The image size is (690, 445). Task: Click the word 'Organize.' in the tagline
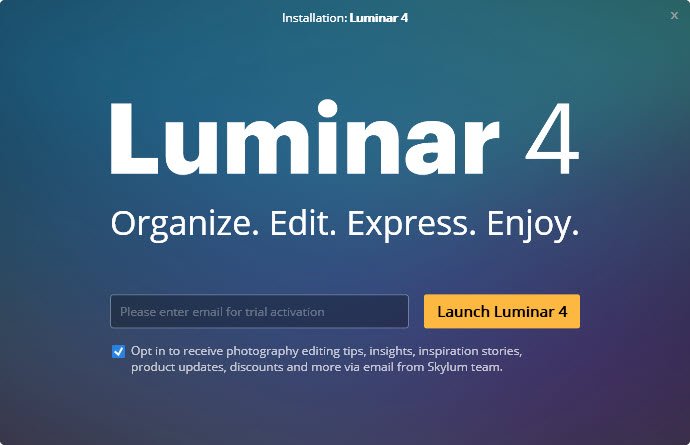184,224
